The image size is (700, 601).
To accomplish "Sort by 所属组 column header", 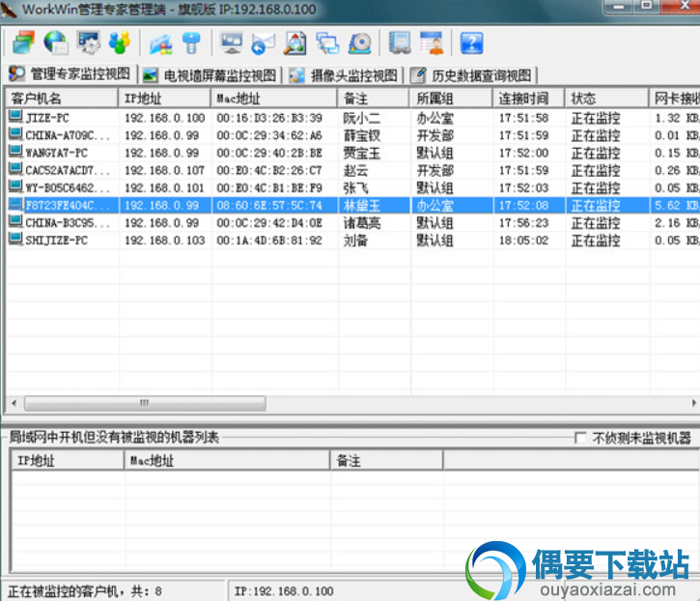I will click(451, 99).
